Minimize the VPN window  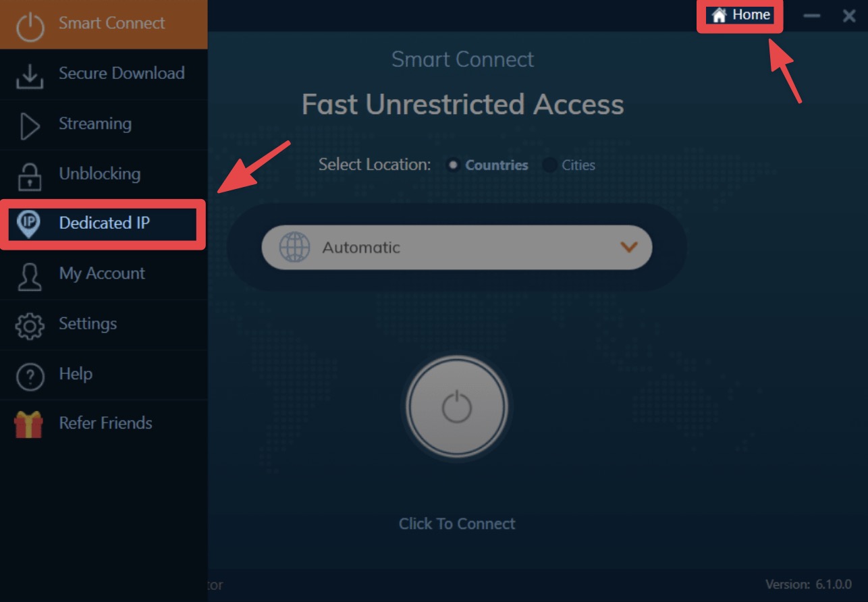coord(812,16)
